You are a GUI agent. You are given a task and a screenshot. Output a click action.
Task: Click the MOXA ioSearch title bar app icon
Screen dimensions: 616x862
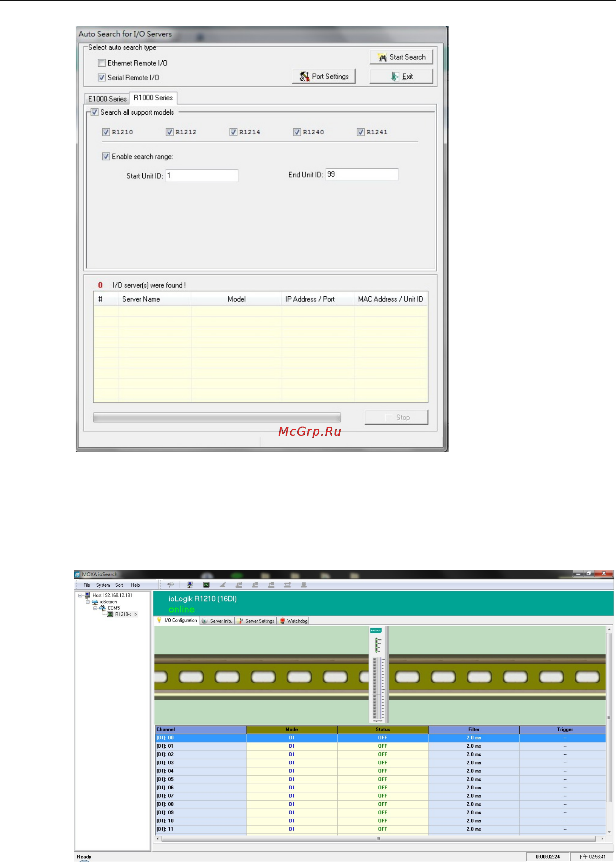78,574
